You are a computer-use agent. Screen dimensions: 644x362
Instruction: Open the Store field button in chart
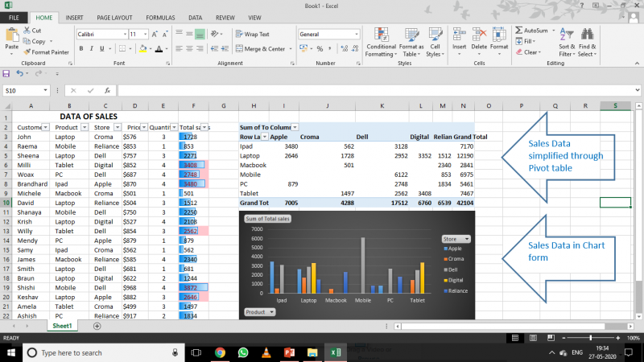pos(456,239)
